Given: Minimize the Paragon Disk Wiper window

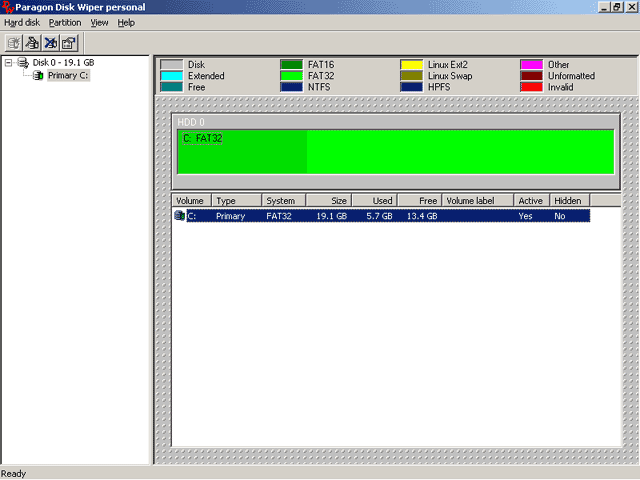Looking at the screenshot, I should pyautogui.click(x=604, y=7).
